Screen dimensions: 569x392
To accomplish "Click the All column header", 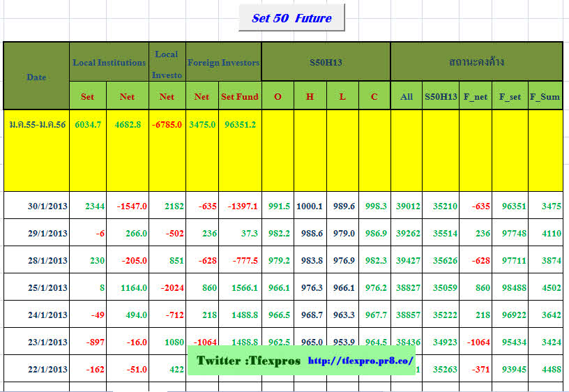I will pyautogui.click(x=406, y=96).
